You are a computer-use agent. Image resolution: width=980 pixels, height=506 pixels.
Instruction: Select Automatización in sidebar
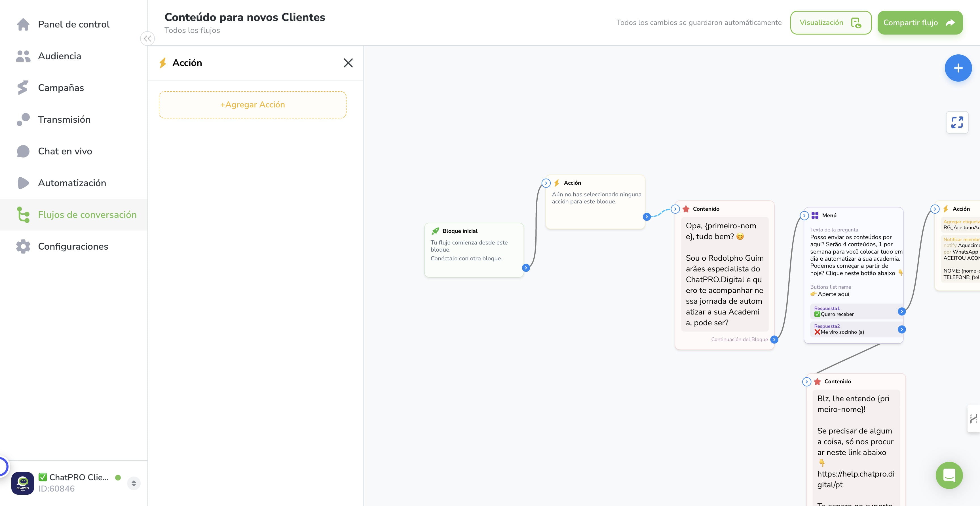[72, 183]
